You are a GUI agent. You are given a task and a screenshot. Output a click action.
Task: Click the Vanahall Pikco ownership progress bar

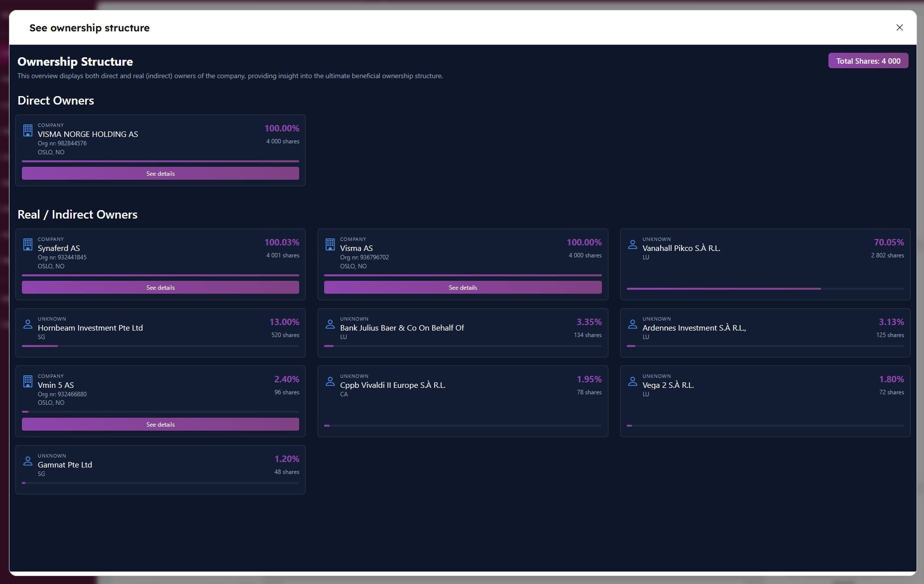(x=765, y=289)
